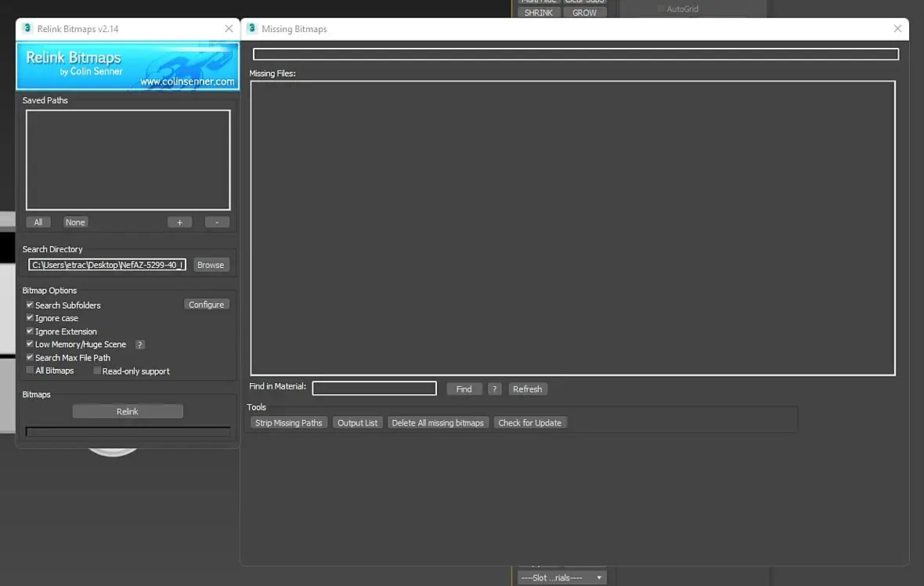The width and height of the screenshot is (924, 586).
Task: Open the Low Memory help question mark
Action: [x=139, y=345]
